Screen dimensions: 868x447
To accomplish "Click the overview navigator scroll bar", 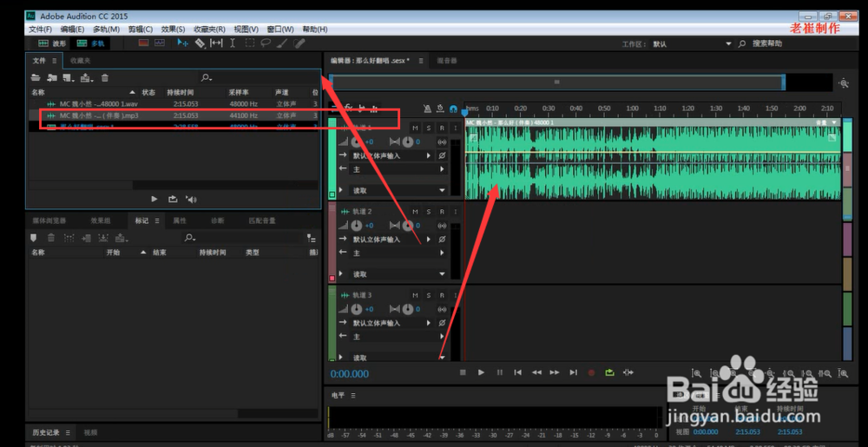I will [557, 82].
